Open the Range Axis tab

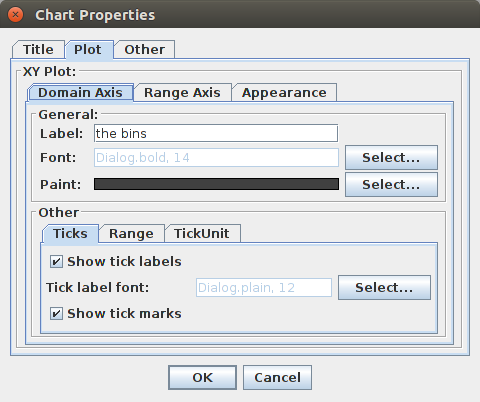182,93
